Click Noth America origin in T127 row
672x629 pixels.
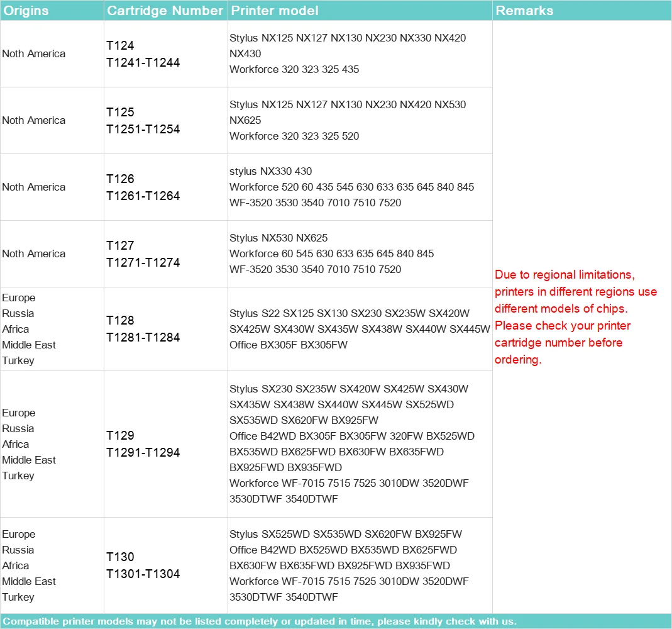click(34, 254)
